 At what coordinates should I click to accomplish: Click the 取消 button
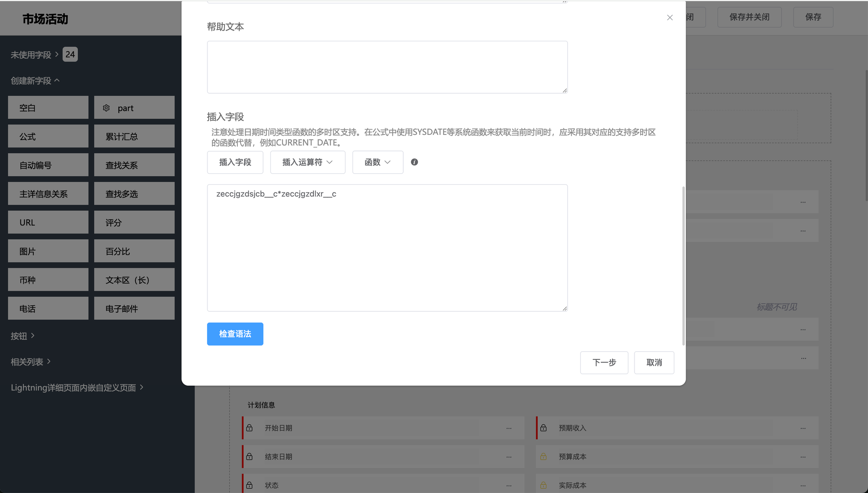pos(654,362)
